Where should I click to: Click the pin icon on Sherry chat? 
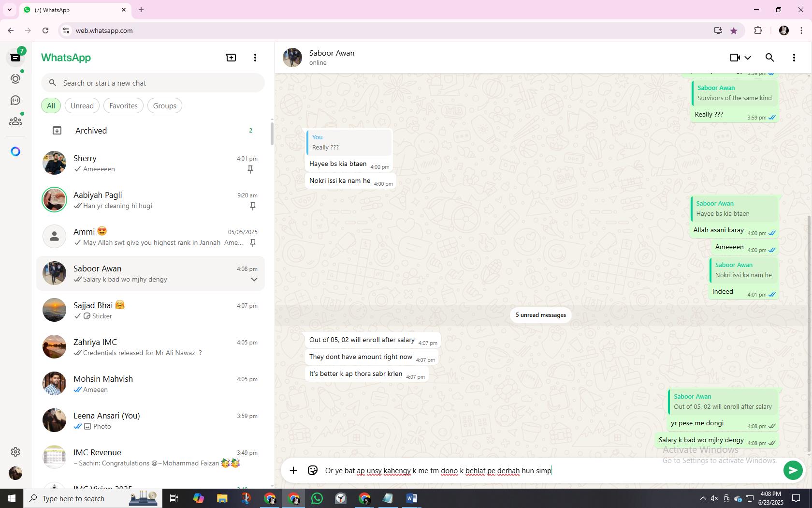[250, 169]
